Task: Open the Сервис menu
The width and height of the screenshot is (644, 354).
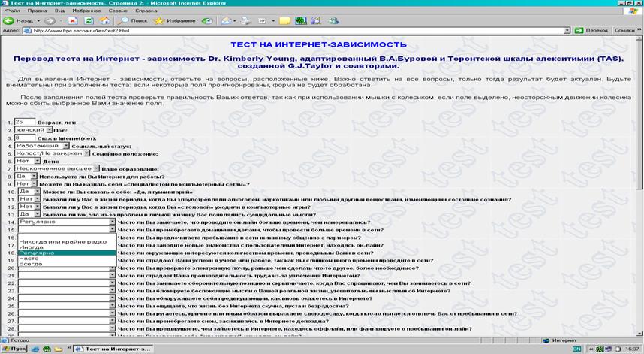Action: 118,11
